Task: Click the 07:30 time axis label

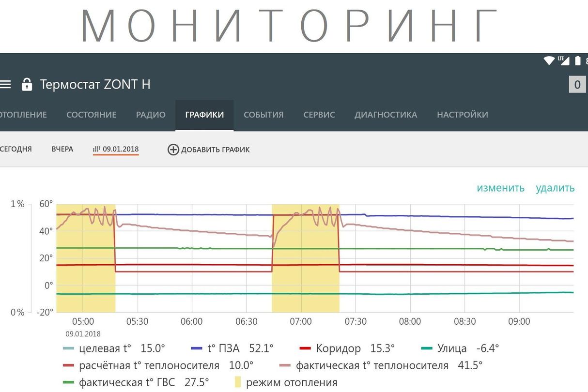Action: coord(356,322)
